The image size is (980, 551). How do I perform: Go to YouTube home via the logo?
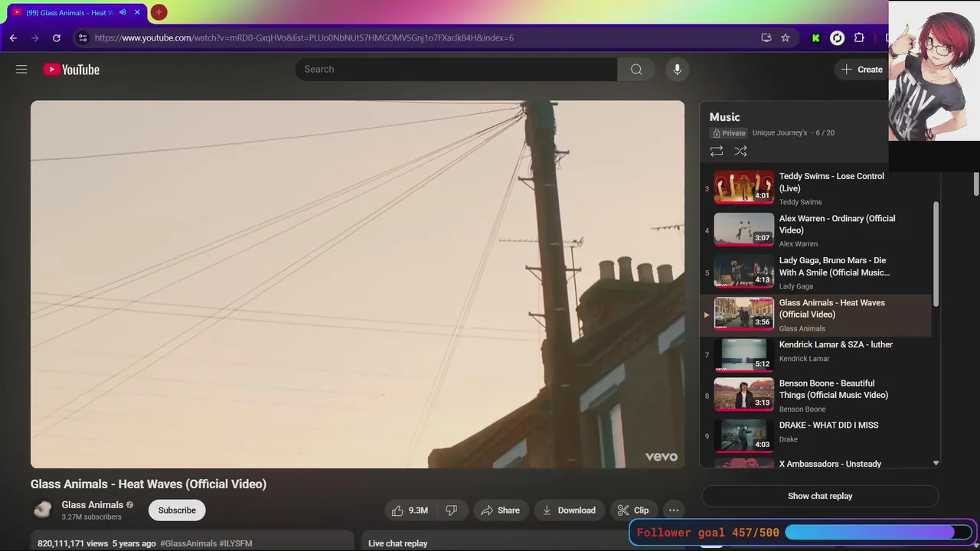point(71,70)
